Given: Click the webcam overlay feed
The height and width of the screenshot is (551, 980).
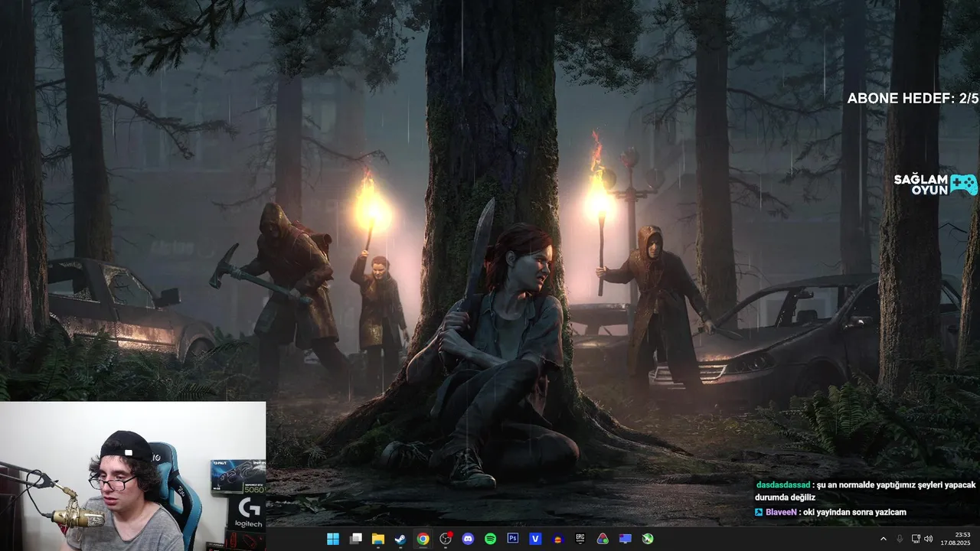Looking at the screenshot, I should click(132, 476).
